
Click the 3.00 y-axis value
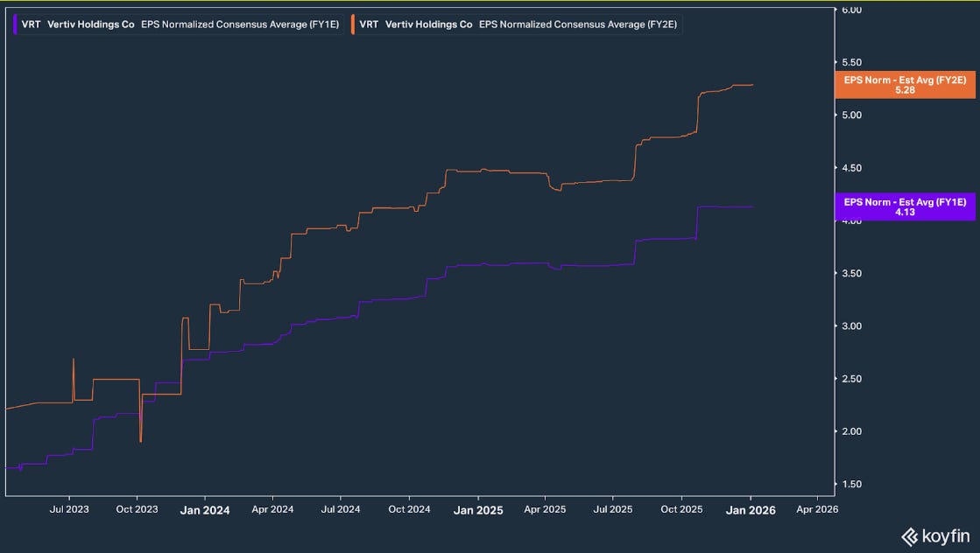click(x=851, y=325)
